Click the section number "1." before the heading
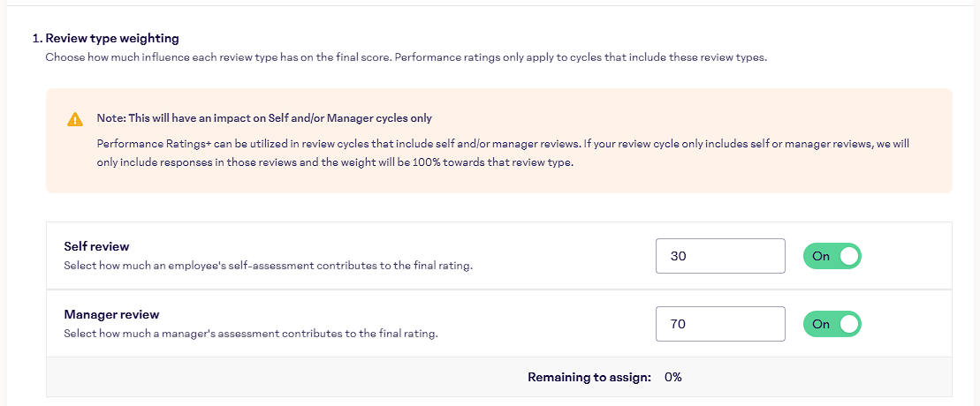The width and height of the screenshot is (980, 406). click(37, 38)
